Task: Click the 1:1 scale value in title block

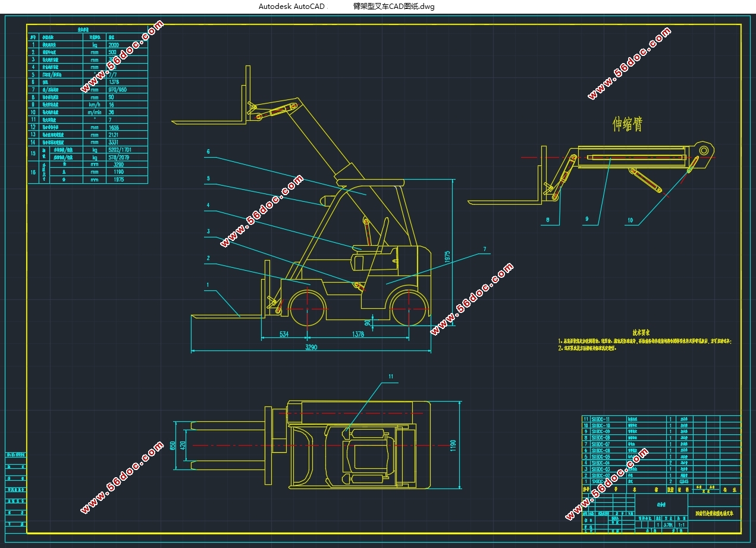Action: click(681, 525)
